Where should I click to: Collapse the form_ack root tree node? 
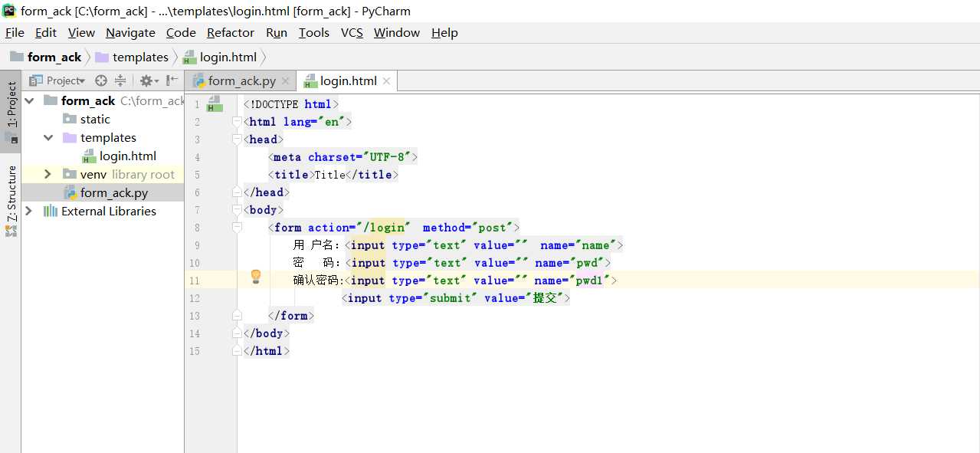[29, 100]
